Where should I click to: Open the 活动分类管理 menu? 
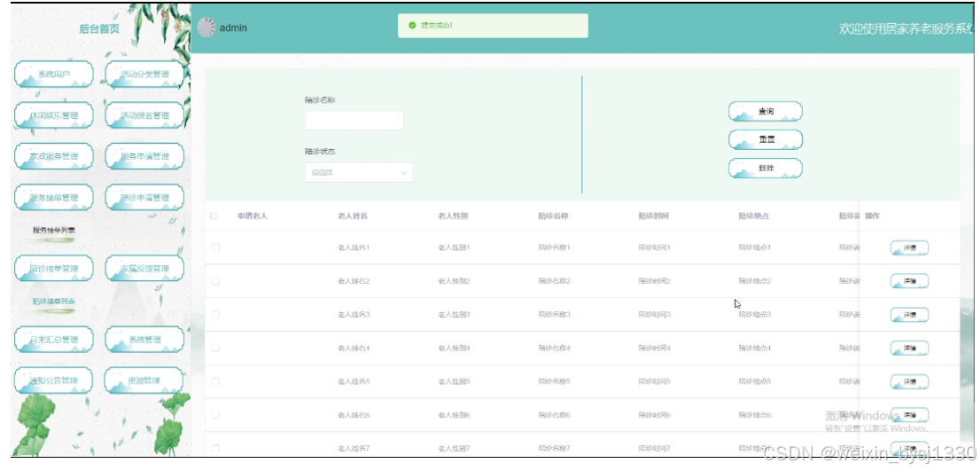(145, 75)
